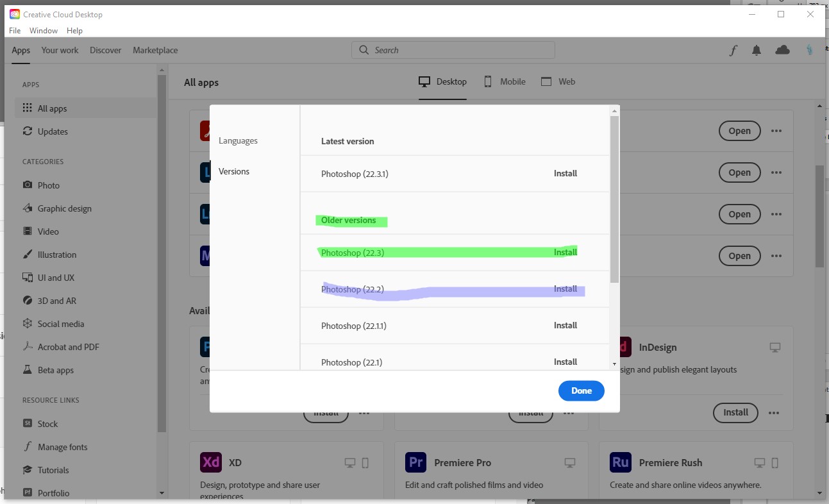
Task: Install Photoshop (22.1.1)
Action: coord(565,325)
